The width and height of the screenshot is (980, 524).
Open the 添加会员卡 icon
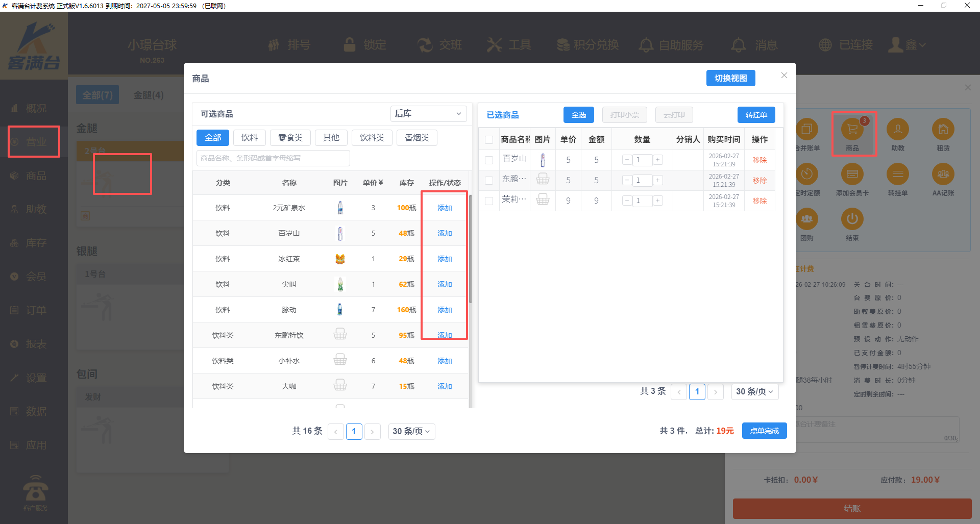tap(852, 175)
